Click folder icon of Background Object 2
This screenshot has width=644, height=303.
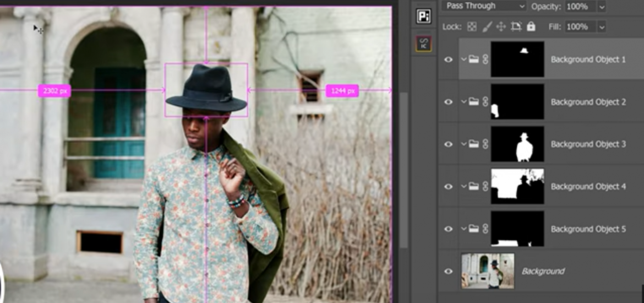pyautogui.click(x=473, y=101)
